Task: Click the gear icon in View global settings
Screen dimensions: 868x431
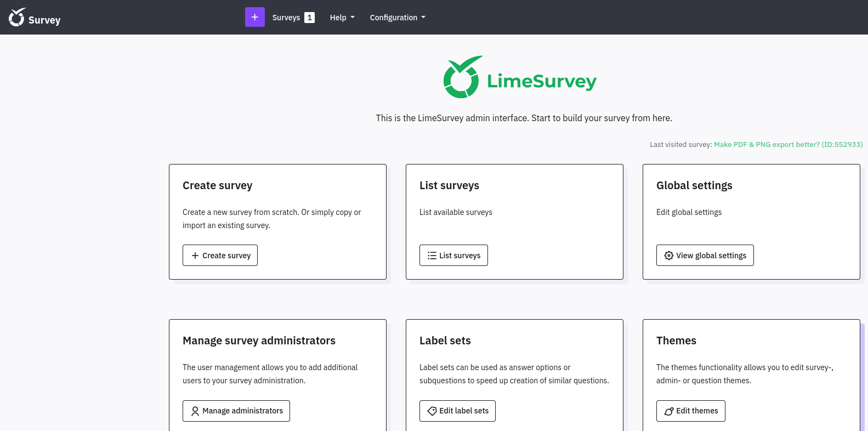Action: point(668,256)
